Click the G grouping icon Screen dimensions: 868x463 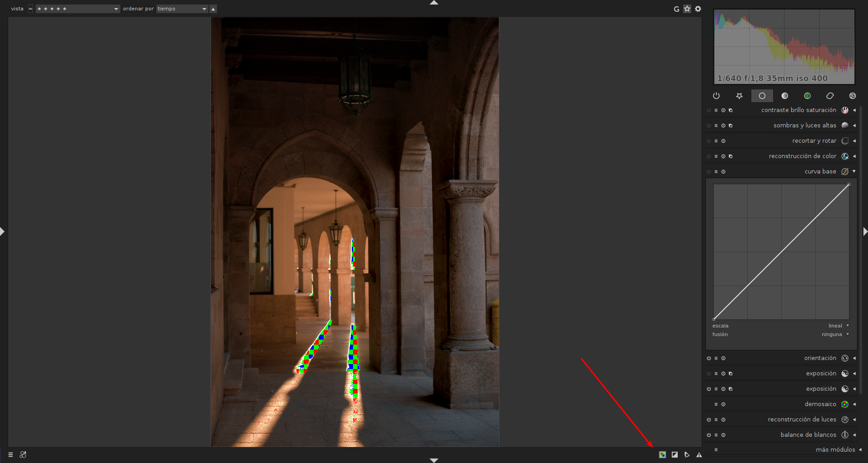[x=676, y=9]
